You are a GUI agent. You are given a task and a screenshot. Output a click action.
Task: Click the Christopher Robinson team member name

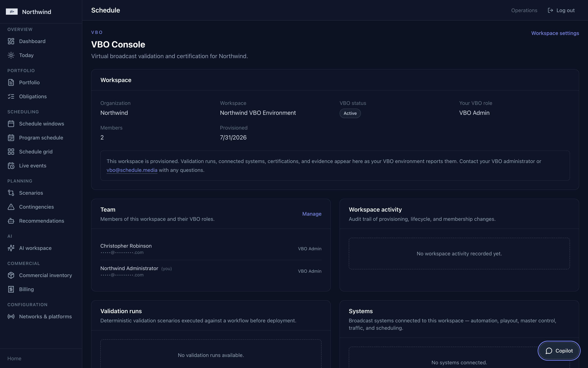tap(126, 246)
